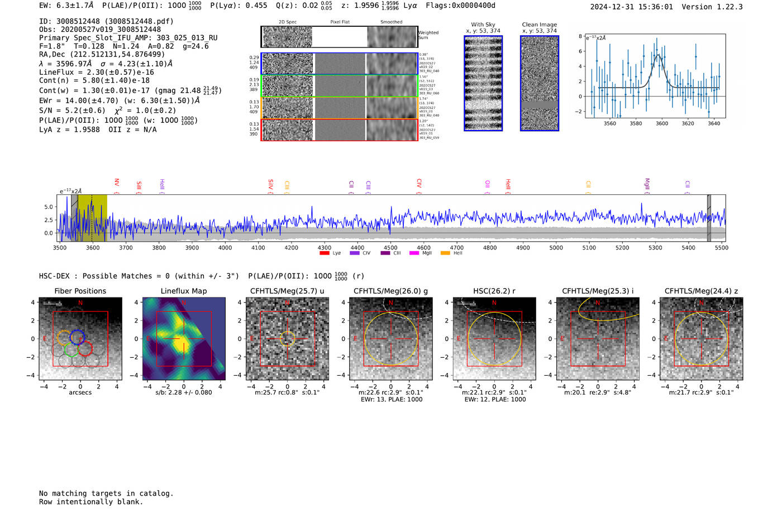Viewport: 782px width, 532px height.
Task: Click the Cont(n) = 5.80(±1.40)e-18 text
Action: coord(94,80)
